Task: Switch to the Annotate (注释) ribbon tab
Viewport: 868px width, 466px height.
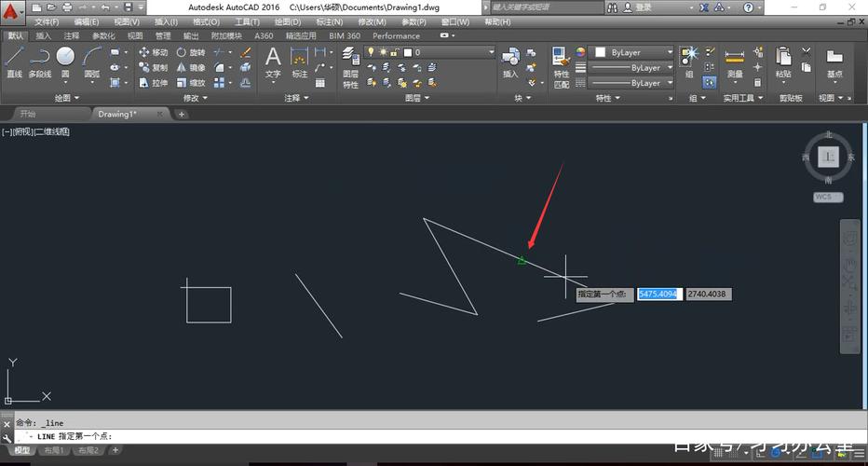Action: 72,36
